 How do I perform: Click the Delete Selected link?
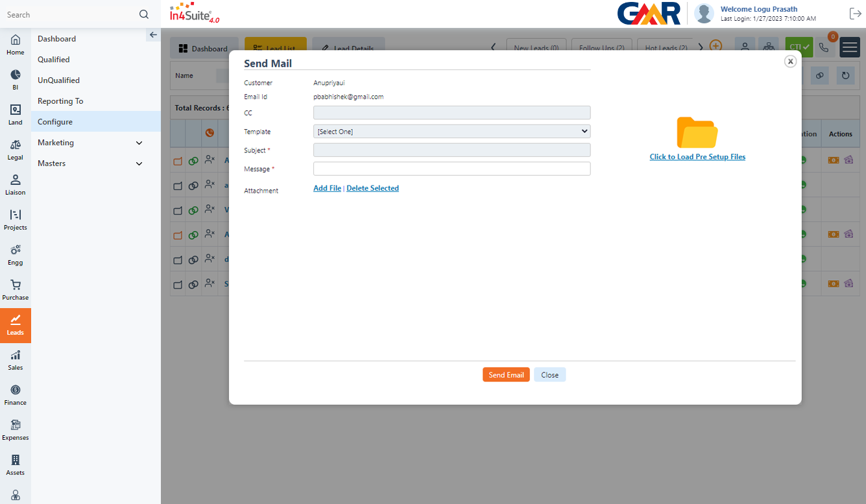[372, 188]
